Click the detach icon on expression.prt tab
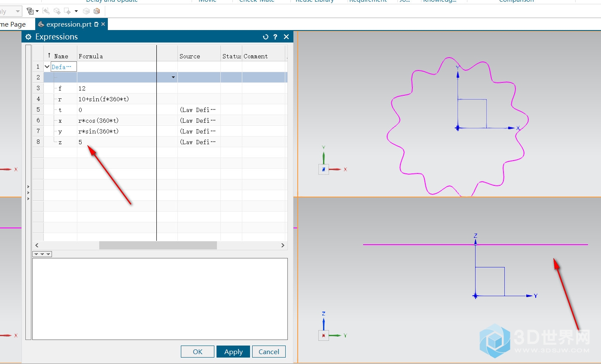Image resolution: width=601 pixels, height=364 pixels. click(x=96, y=24)
